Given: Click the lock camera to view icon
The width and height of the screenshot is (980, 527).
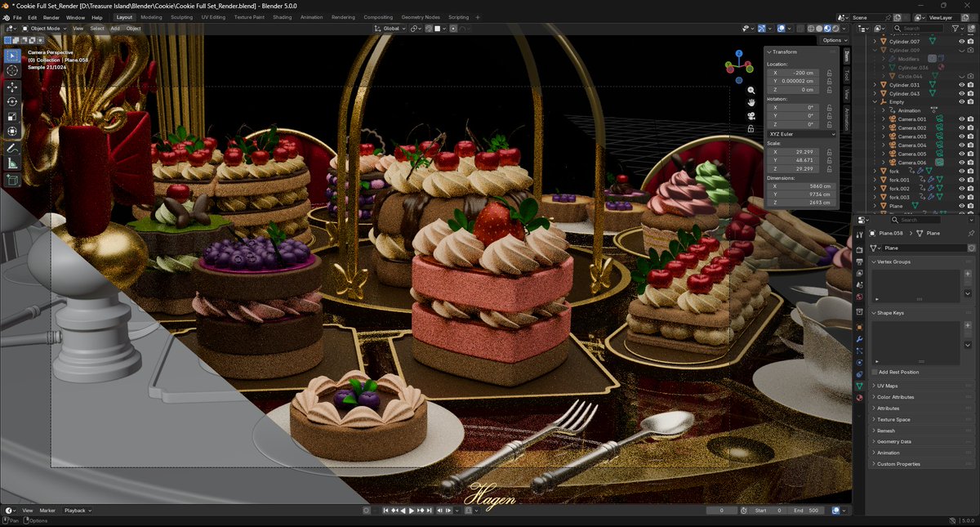Looking at the screenshot, I should pyautogui.click(x=751, y=128).
